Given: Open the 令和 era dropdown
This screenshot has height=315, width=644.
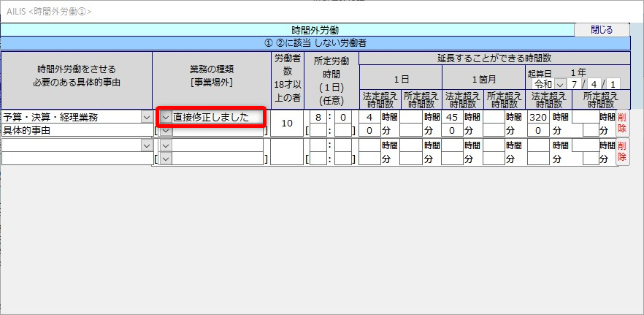Looking at the screenshot, I should [x=560, y=83].
